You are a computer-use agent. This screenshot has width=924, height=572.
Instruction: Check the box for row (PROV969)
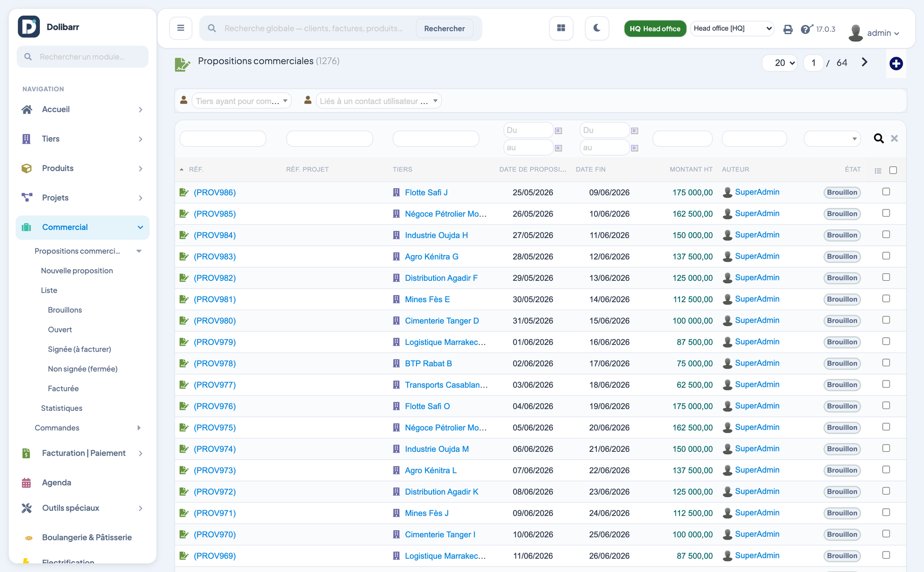(x=886, y=555)
